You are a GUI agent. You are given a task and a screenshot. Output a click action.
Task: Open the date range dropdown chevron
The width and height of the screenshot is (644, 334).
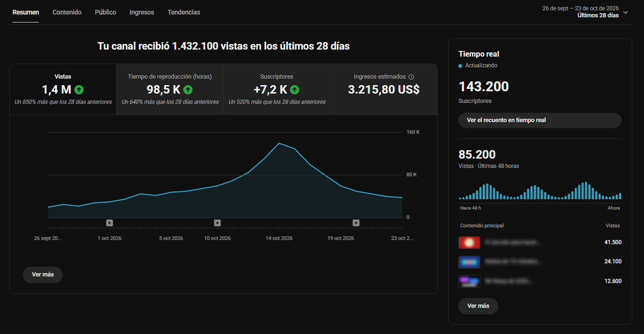coord(626,12)
